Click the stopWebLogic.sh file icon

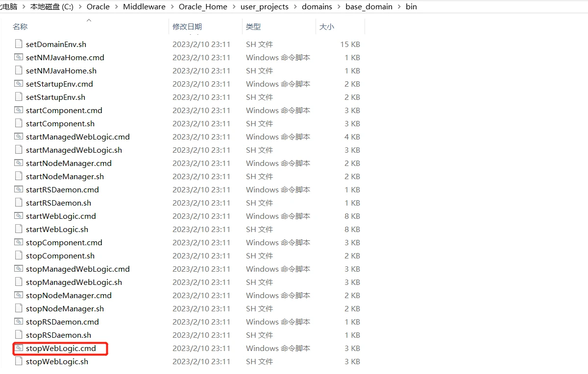19,361
